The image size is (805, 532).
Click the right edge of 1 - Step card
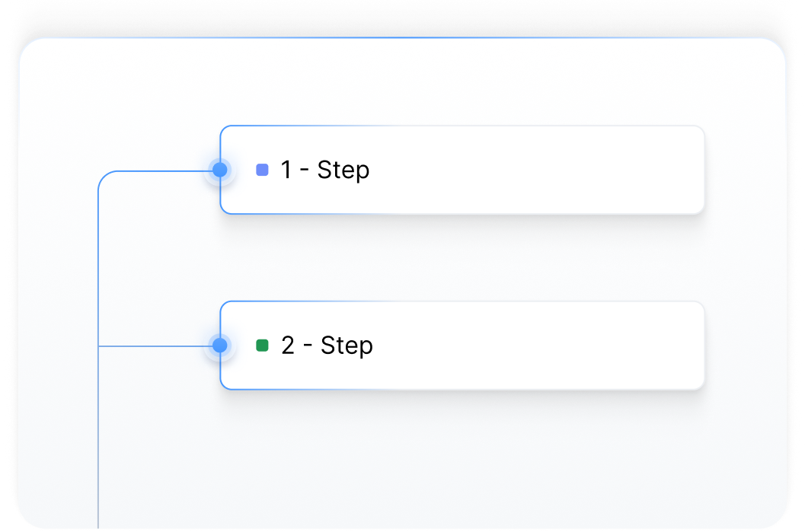tap(703, 170)
